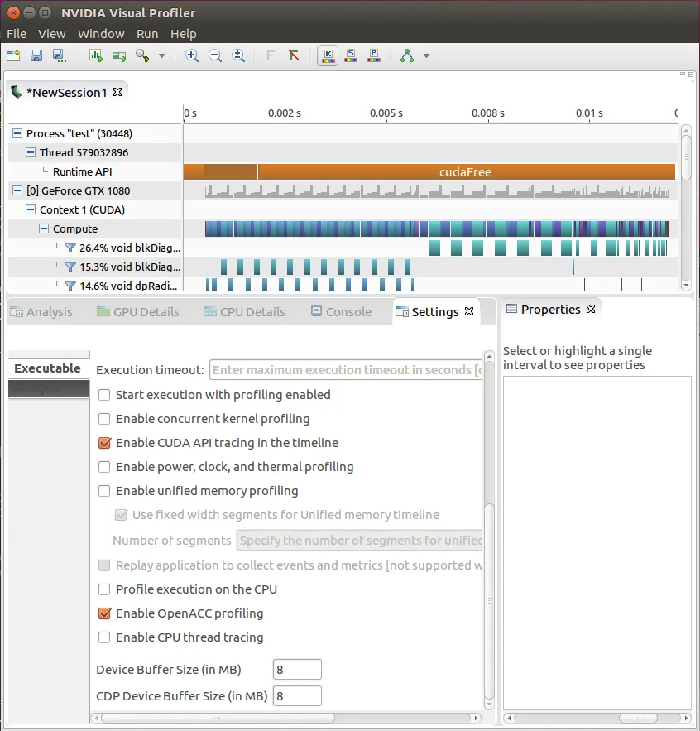
Task: Save the session with the floppy icon
Action: [36, 56]
